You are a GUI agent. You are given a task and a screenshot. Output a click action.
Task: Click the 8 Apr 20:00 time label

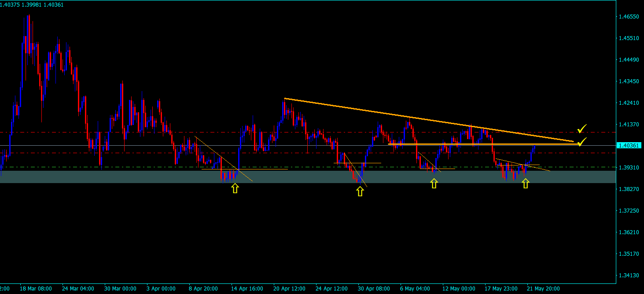(203, 289)
